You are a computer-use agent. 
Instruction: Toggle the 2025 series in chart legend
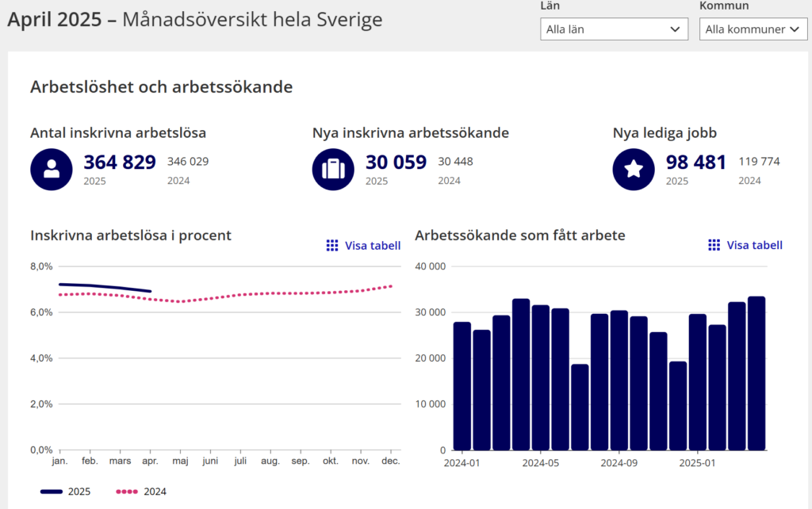(x=79, y=492)
